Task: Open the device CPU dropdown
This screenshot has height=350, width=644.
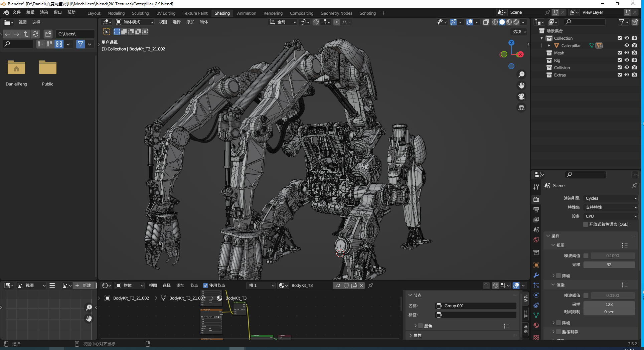Action: click(x=611, y=216)
